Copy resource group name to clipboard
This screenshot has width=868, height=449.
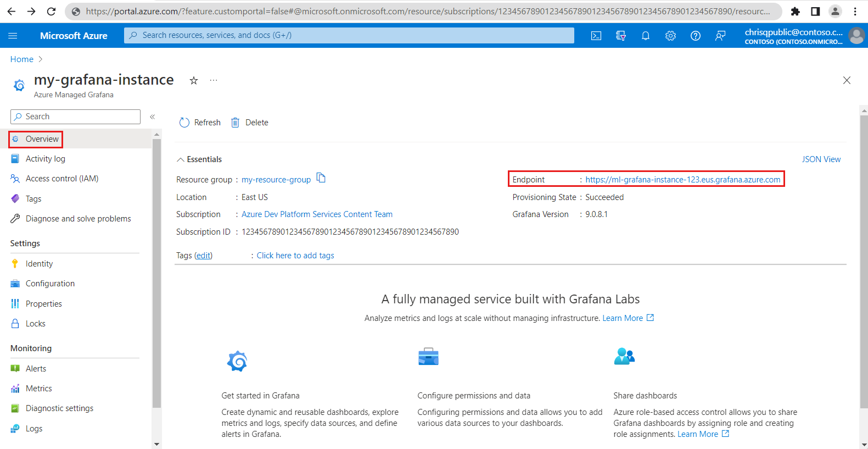[321, 178]
